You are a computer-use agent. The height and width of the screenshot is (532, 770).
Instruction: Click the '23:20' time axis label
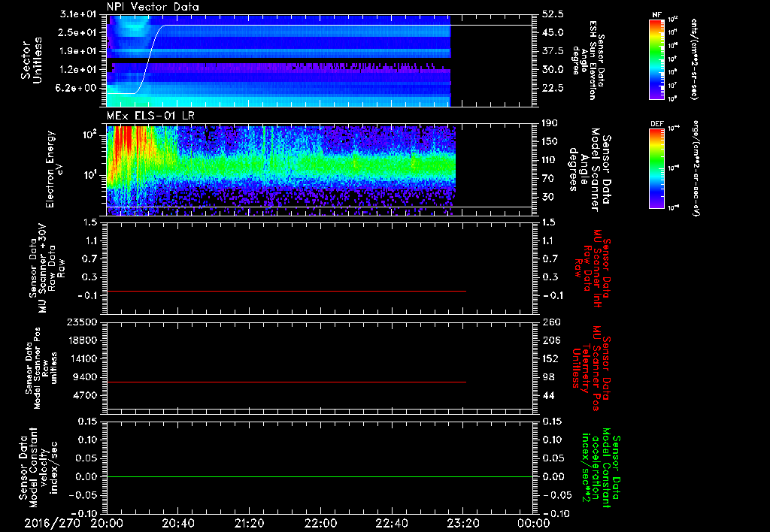pos(462,523)
